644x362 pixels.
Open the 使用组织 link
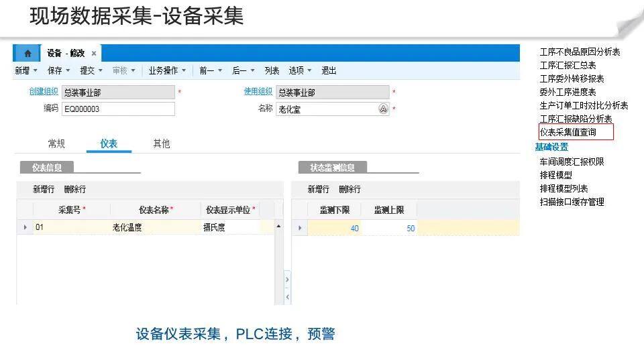click(x=258, y=92)
